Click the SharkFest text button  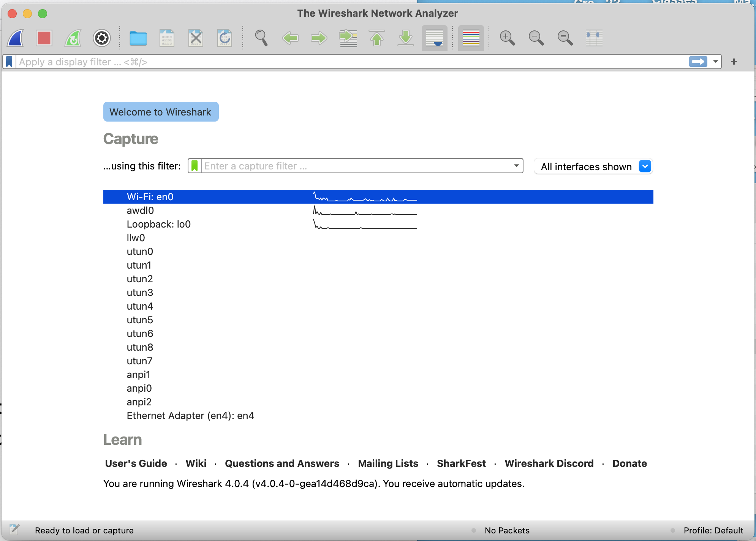(462, 463)
